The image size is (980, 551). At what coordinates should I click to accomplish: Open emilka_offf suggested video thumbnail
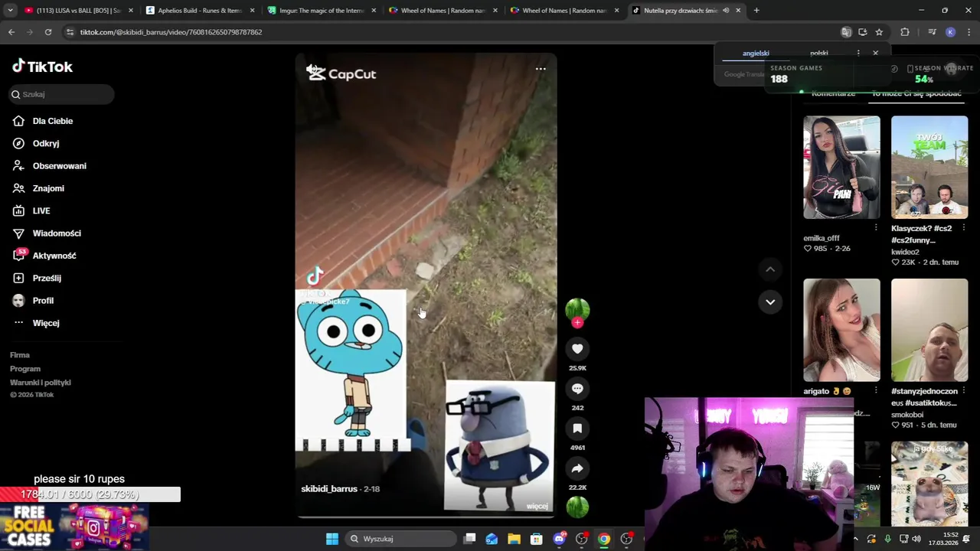(x=841, y=168)
